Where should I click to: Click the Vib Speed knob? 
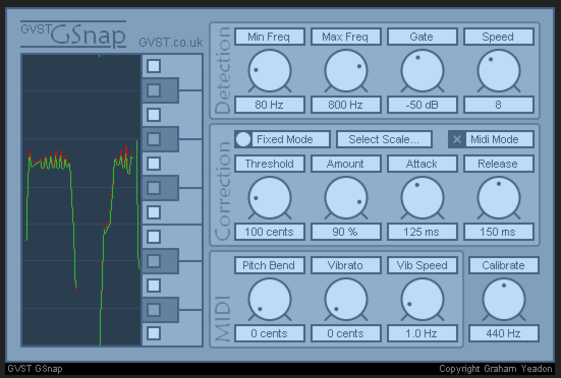(x=422, y=299)
